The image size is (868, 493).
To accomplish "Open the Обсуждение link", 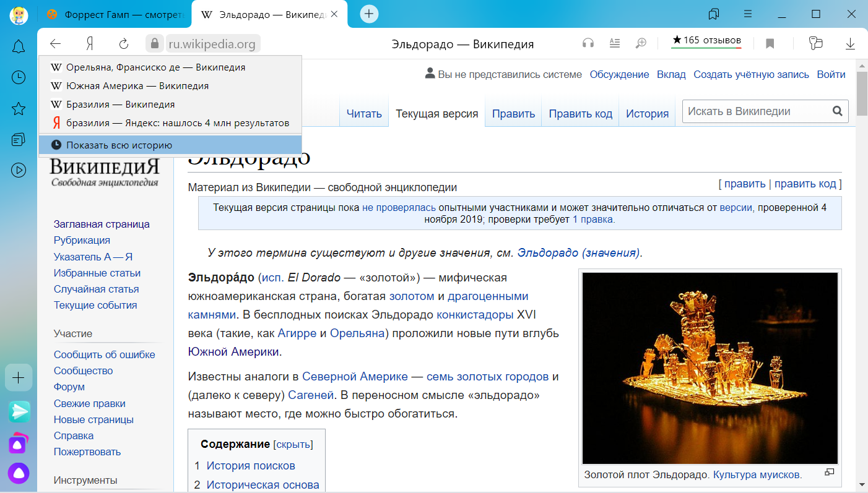I will point(619,74).
